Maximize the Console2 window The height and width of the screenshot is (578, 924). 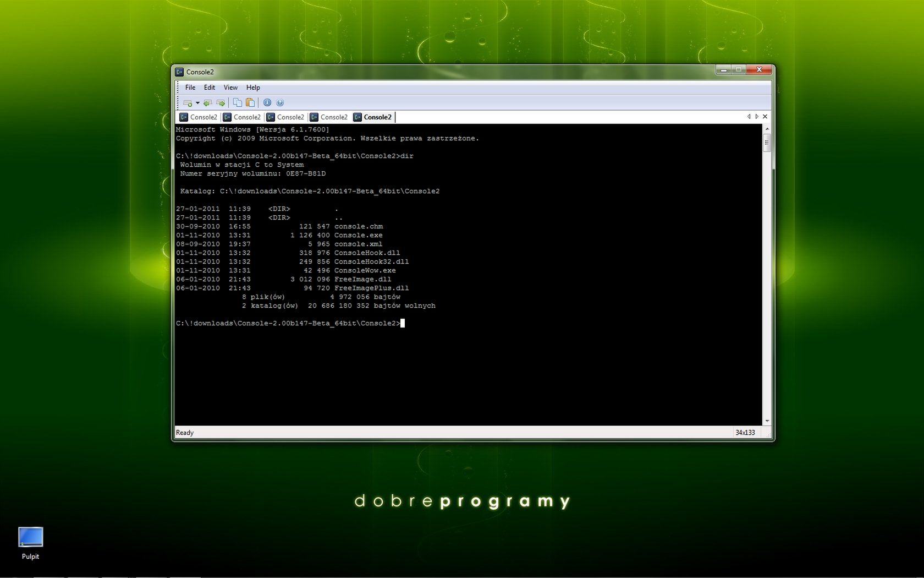(x=739, y=70)
